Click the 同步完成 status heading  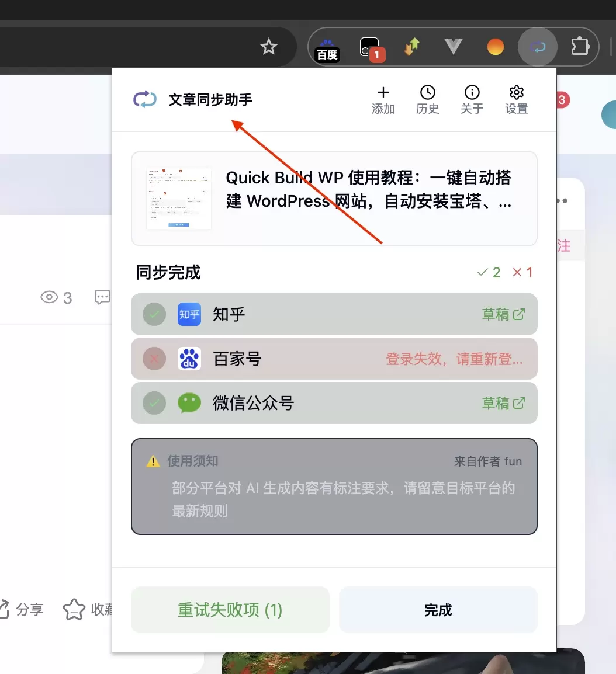[168, 273]
